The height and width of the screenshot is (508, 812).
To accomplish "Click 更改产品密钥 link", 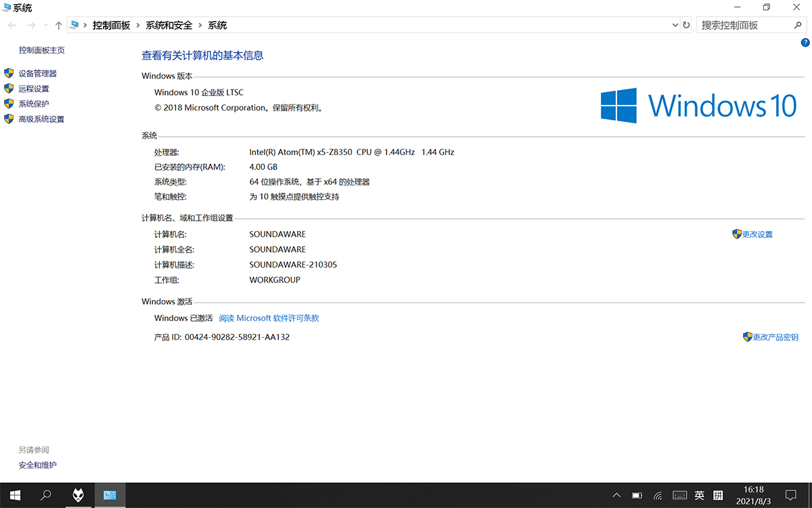I will 775,337.
